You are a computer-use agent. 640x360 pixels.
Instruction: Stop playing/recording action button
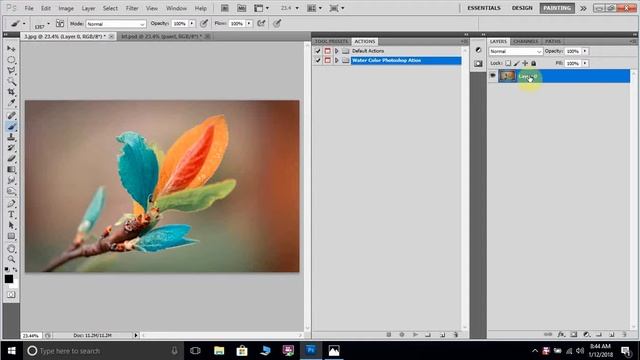pos(389,335)
